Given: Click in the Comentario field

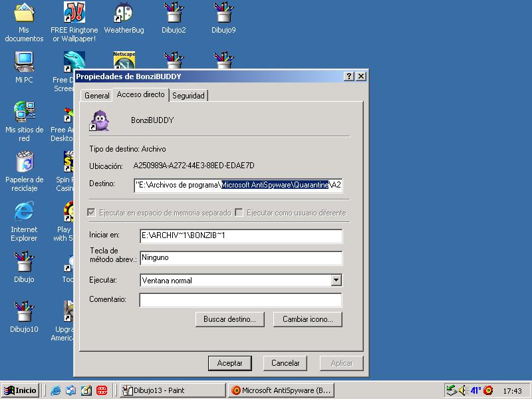Looking at the screenshot, I should (241, 300).
